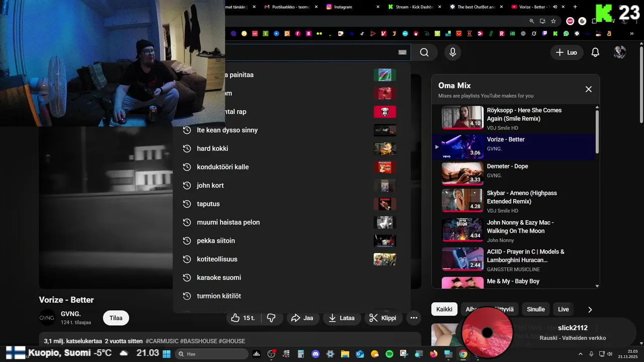Choose search suggestion 'john kort'
The image size is (644, 362).
292,186
